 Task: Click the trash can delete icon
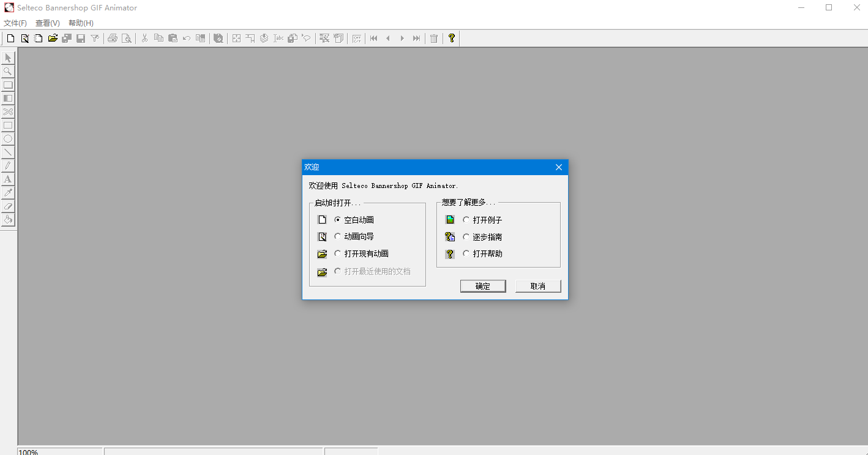(434, 39)
